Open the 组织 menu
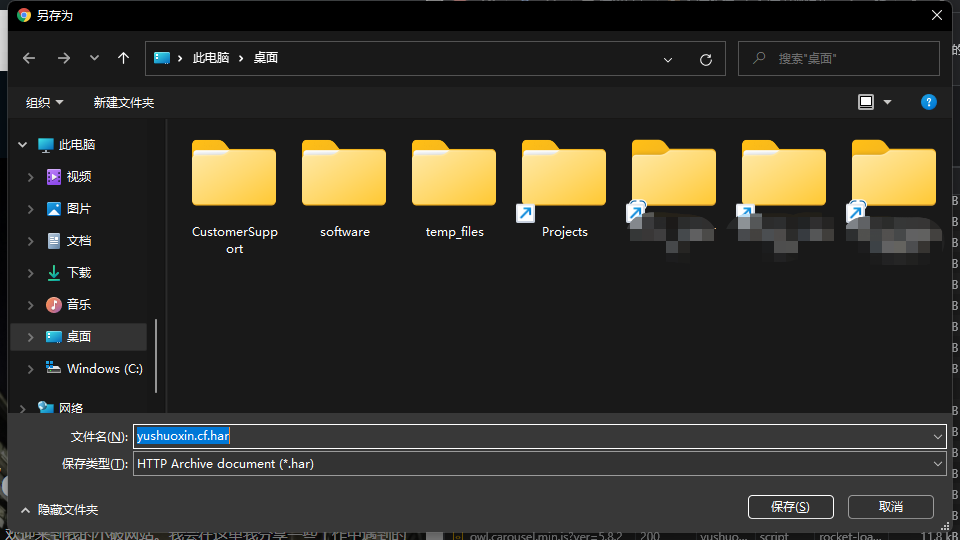Screen dimensions: 960x540 coord(44,102)
